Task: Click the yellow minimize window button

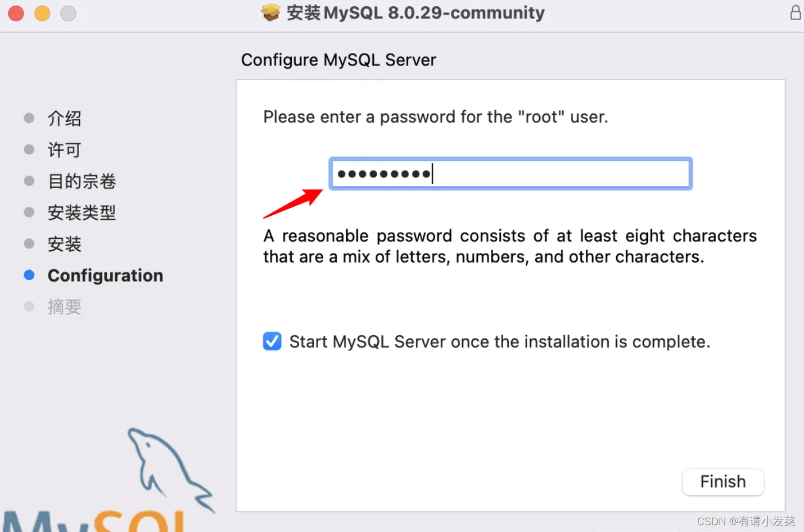Action: [x=42, y=13]
